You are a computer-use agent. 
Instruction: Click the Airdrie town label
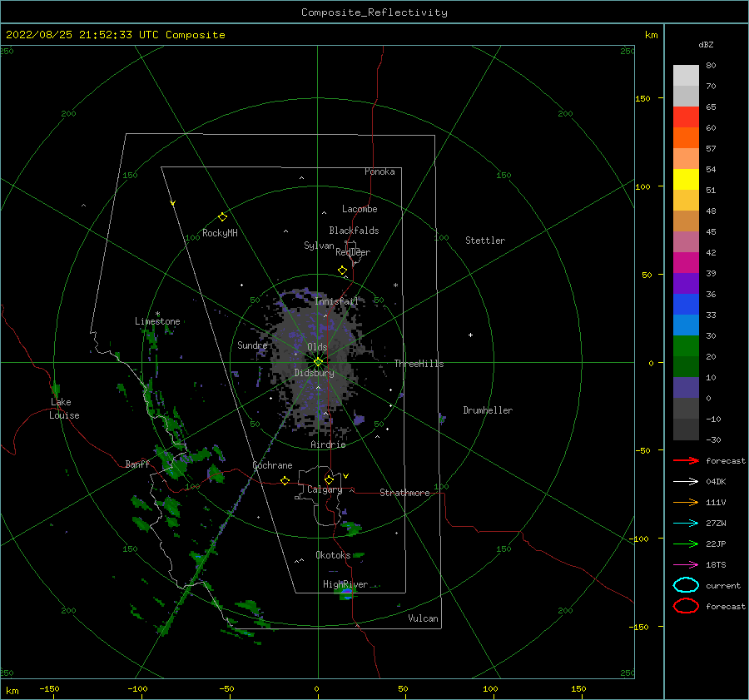point(328,444)
